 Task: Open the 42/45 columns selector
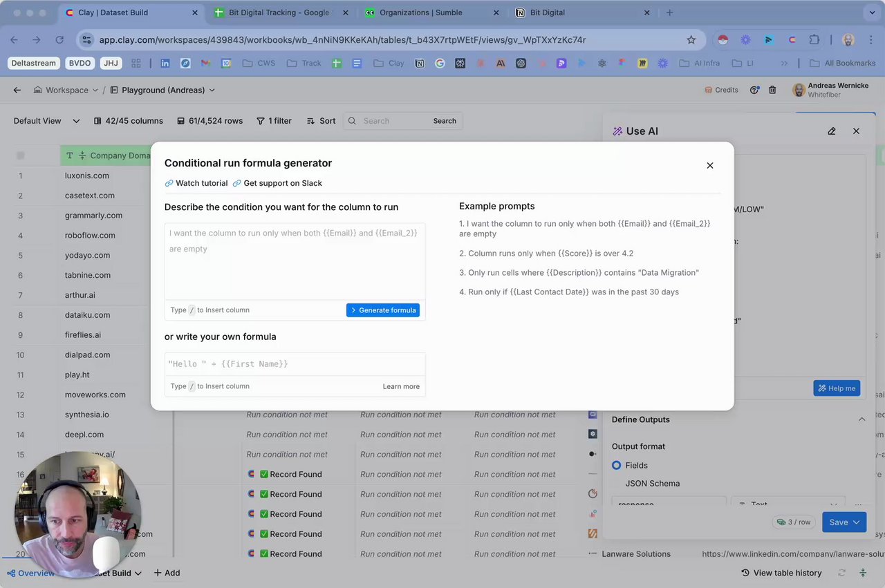click(129, 121)
